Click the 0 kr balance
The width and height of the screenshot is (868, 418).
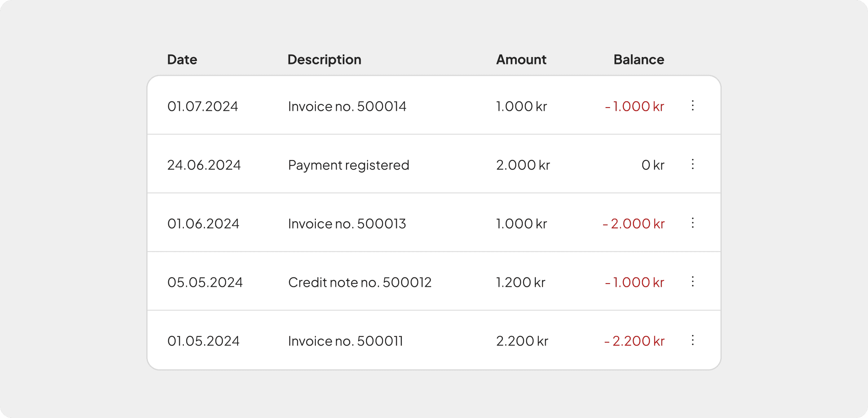653,165
